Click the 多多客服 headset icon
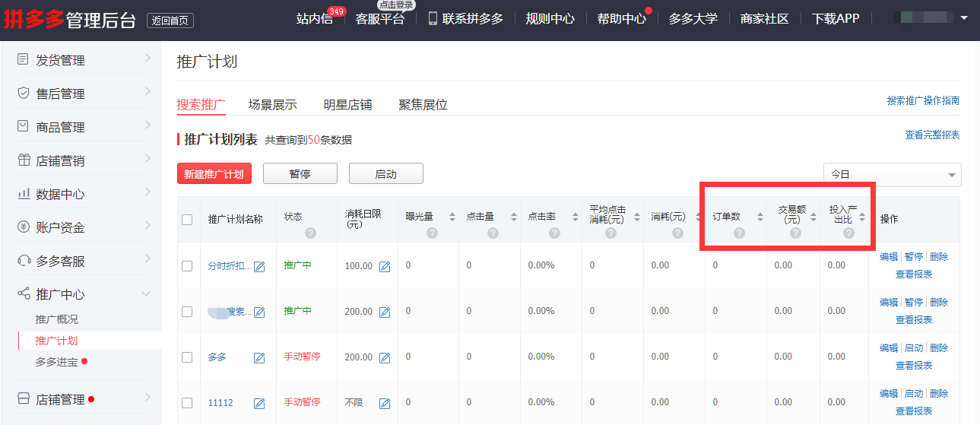The height and width of the screenshot is (425, 980). click(x=23, y=260)
